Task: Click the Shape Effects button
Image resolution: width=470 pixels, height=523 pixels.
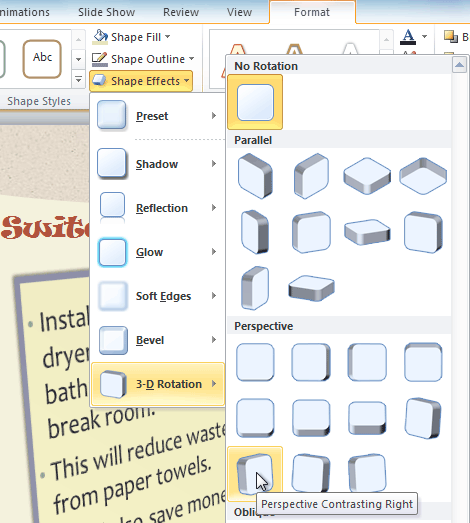Action: [141, 81]
